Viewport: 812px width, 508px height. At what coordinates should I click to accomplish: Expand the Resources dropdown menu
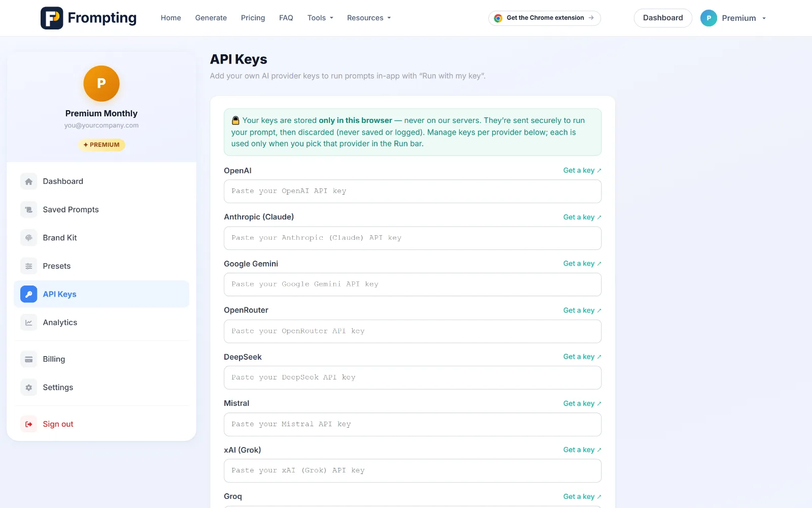coord(369,18)
